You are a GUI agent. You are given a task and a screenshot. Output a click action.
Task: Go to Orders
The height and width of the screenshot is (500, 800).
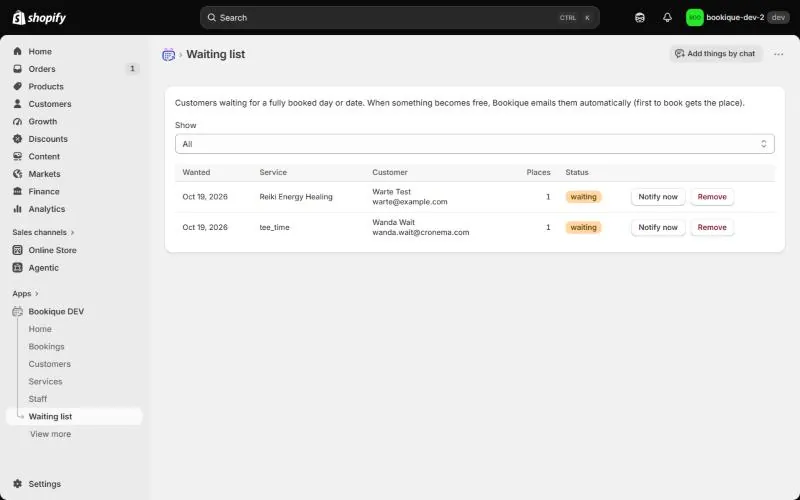[74, 68]
